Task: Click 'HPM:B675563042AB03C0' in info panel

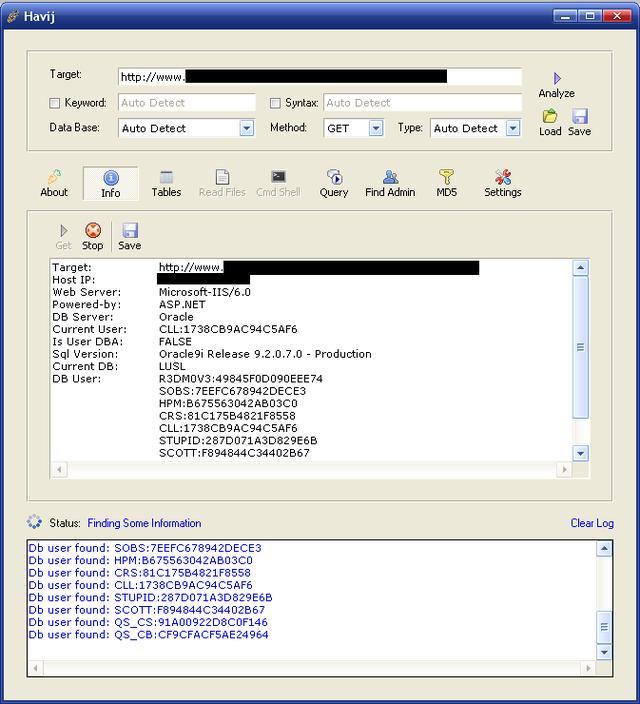Action: (x=228, y=404)
